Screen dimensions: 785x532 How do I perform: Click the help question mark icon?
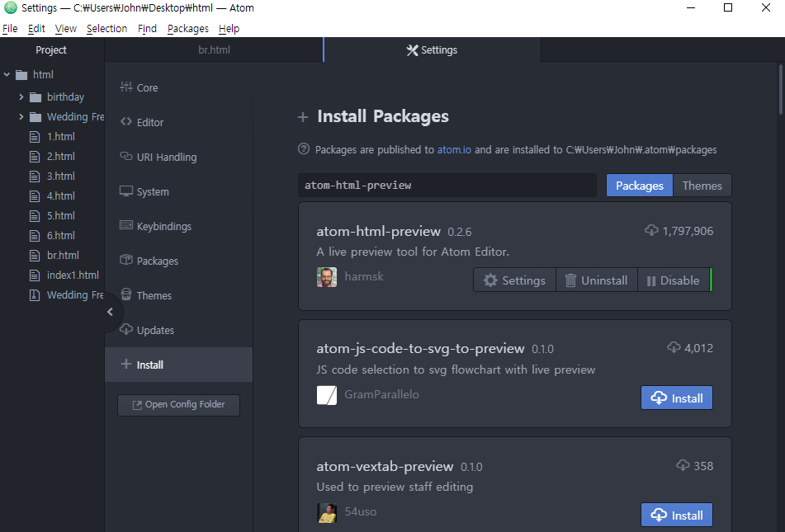[304, 148]
